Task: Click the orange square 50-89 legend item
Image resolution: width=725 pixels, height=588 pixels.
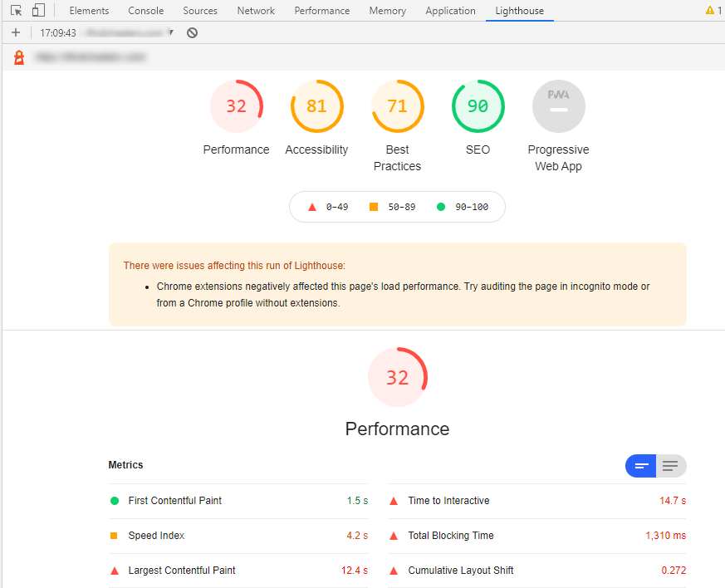Action: [392, 207]
